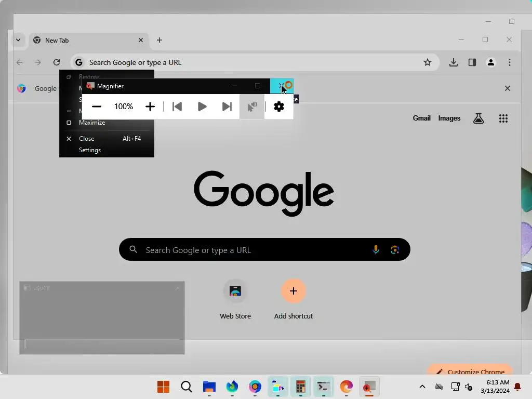Open Search Labs flask icon

click(x=478, y=118)
